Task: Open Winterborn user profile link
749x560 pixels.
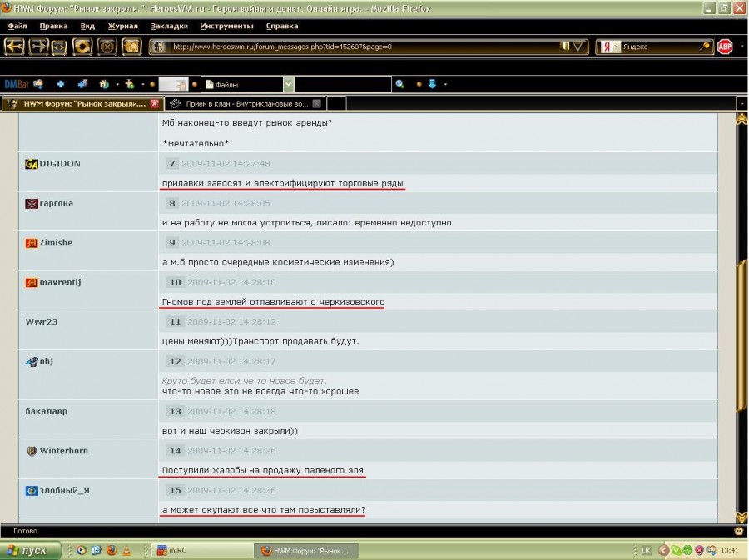Action: pyautogui.click(x=63, y=451)
